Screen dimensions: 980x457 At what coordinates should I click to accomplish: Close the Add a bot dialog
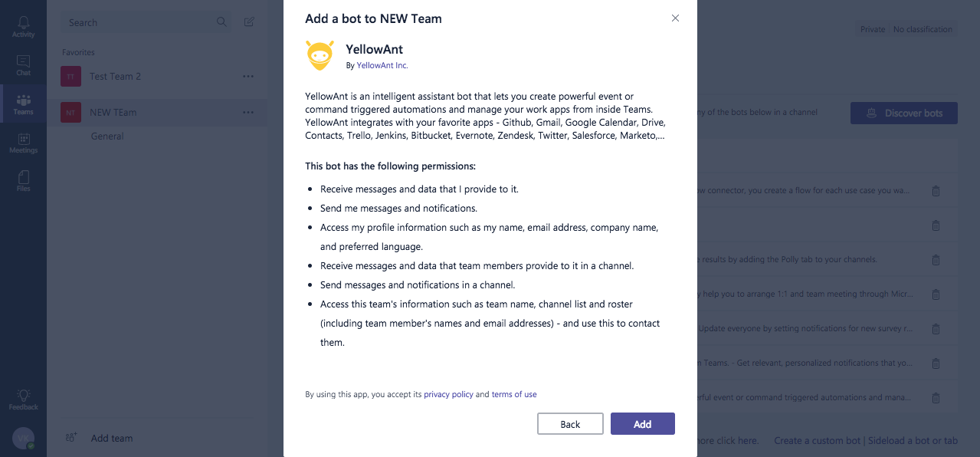coord(675,18)
